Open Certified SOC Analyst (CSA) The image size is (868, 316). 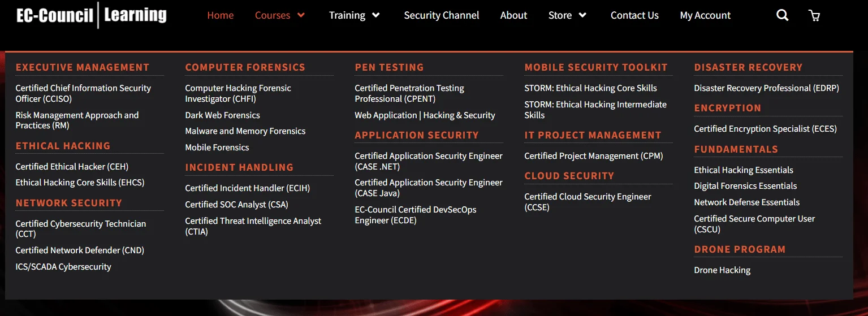(236, 204)
